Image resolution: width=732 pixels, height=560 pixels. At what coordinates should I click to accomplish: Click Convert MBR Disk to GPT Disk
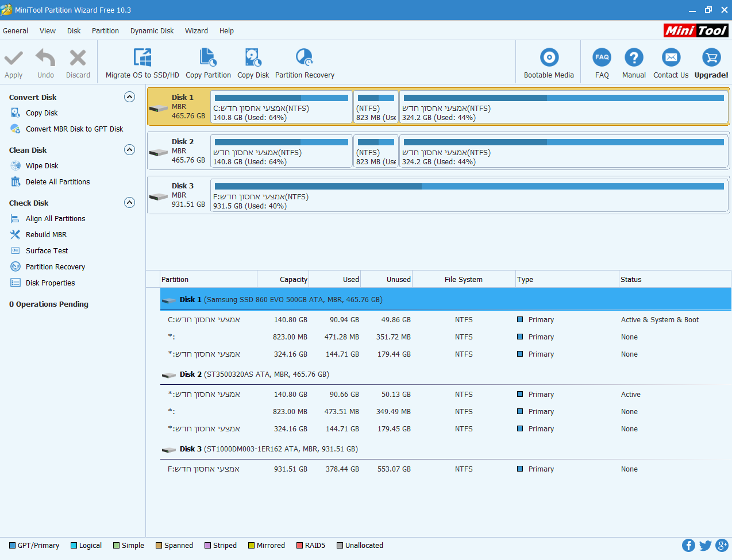pyautogui.click(x=74, y=129)
